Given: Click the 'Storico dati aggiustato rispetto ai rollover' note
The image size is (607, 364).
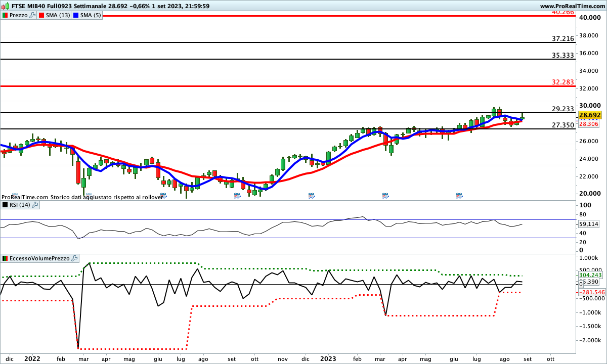Looking at the screenshot, I should tap(106, 197).
